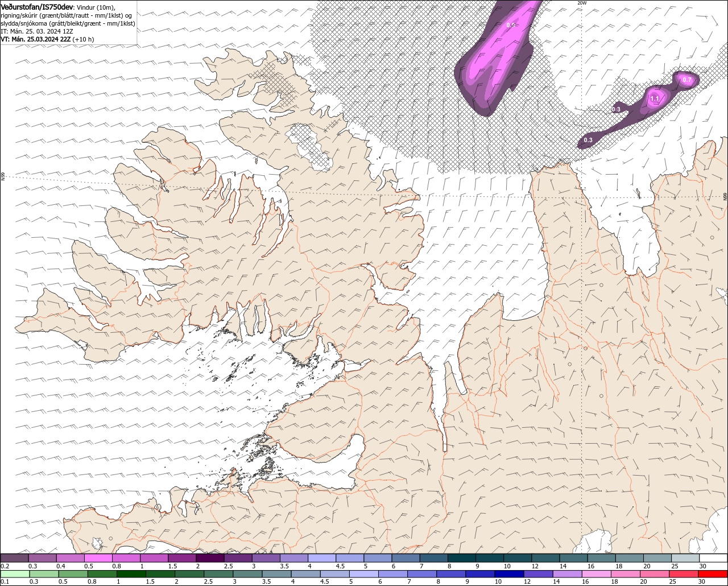Select the '0.8' value under the lower legend bar
This screenshot has height=586, width=728.
pos(92,581)
